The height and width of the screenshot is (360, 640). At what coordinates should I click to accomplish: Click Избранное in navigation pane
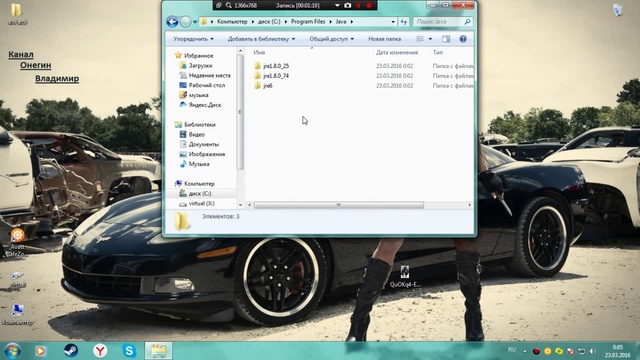pyautogui.click(x=198, y=56)
